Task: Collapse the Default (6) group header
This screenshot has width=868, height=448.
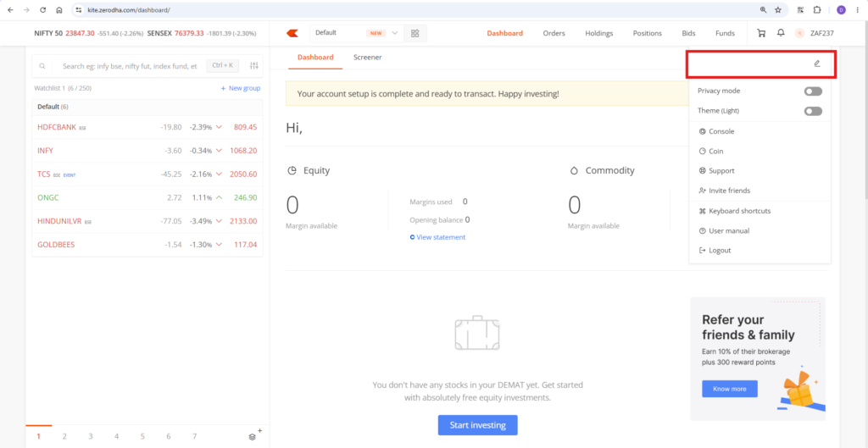Action: click(147, 107)
